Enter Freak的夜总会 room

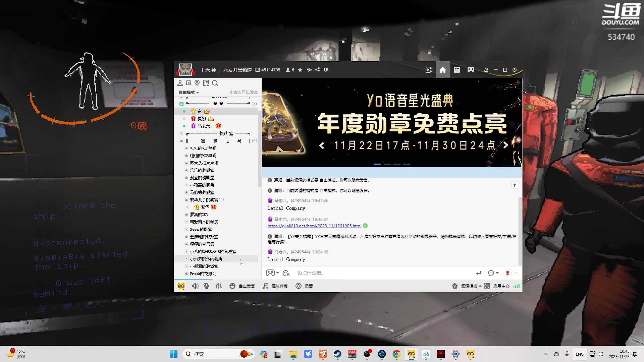203,274
